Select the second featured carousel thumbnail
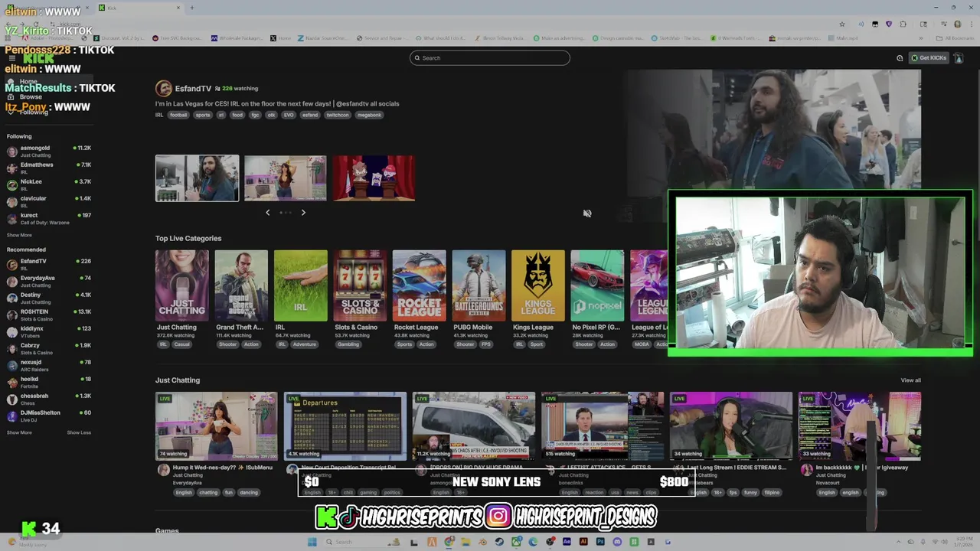This screenshot has width=980, height=551. (286, 178)
